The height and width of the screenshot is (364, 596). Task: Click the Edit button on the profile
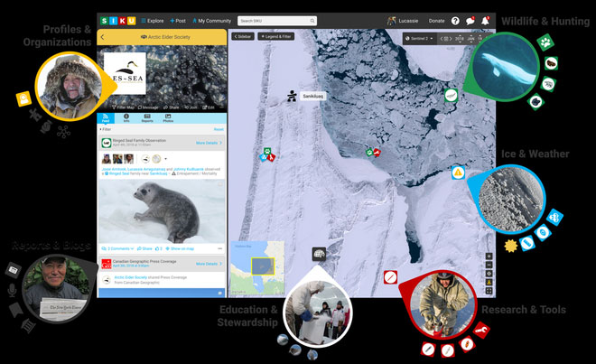209,107
